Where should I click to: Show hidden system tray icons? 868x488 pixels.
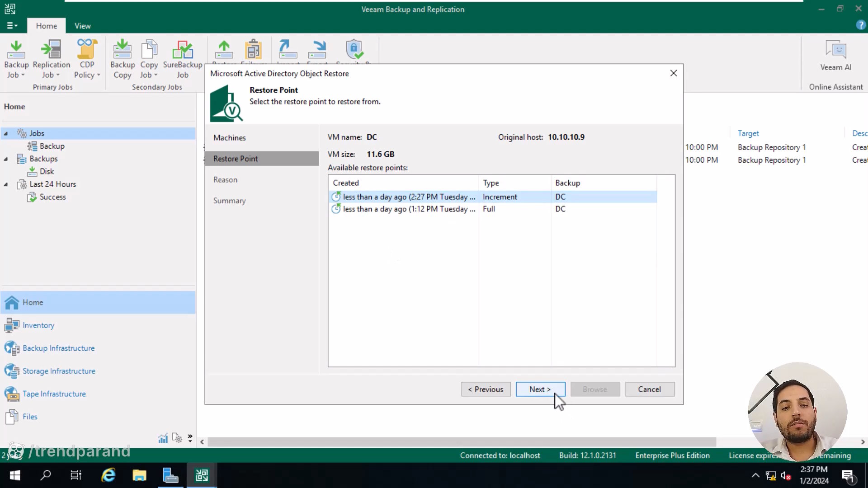pos(755,475)
